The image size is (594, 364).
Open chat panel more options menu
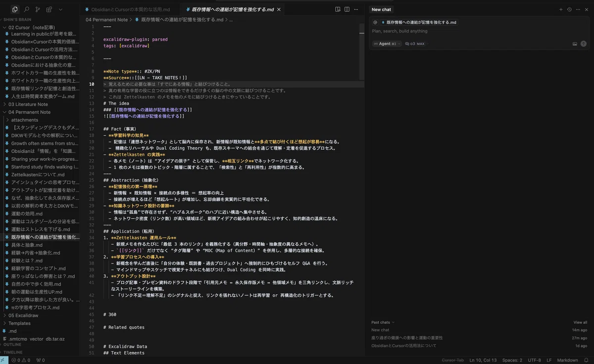[577, 9]
